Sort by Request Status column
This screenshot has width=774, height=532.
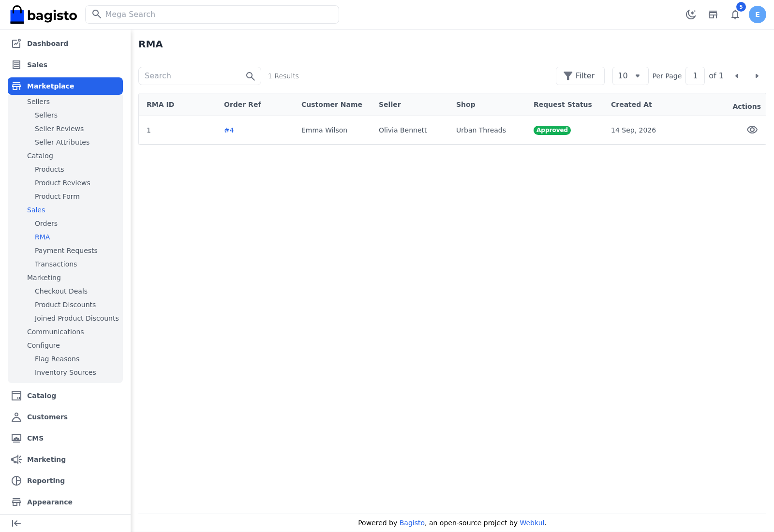563,104
